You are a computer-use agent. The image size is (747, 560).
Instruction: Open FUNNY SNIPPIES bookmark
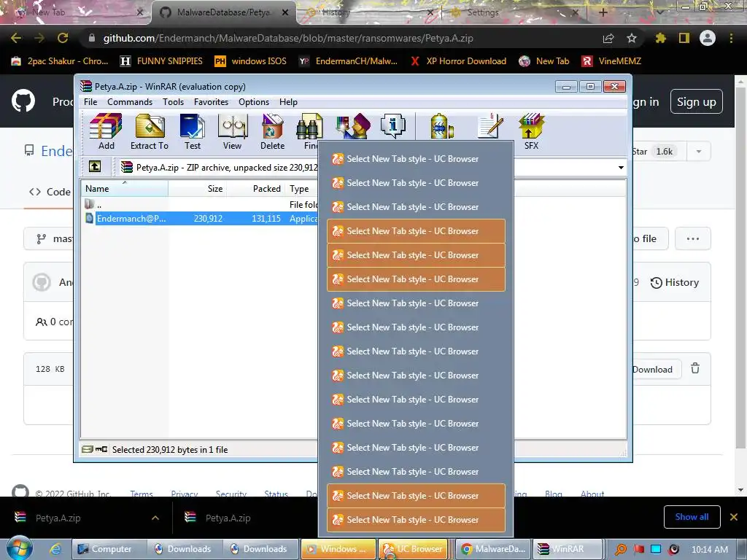(161, 61)
